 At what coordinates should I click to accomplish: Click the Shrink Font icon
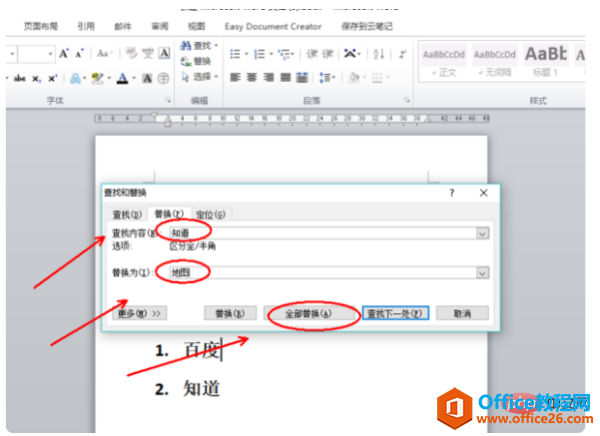click(80, 54)
